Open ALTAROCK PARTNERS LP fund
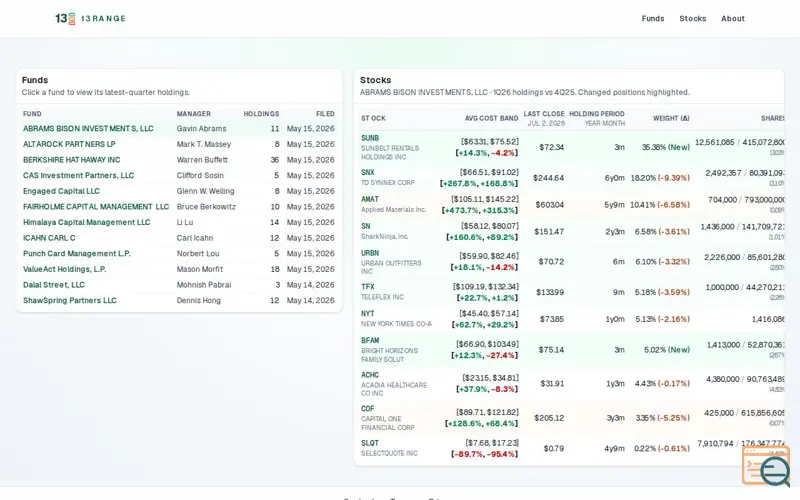Viewport: 800px width, 500px height. [69, 144]
